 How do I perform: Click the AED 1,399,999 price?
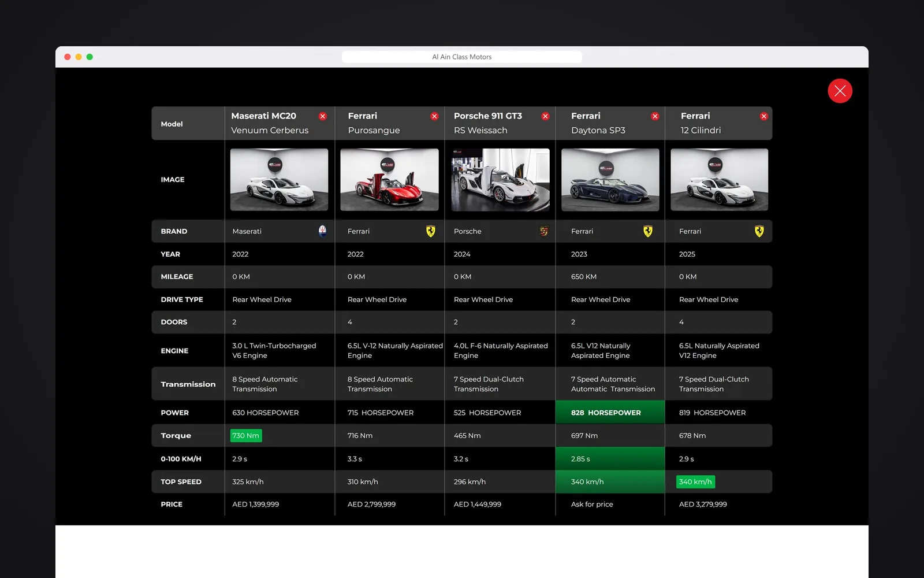click(x=256, y=505)
